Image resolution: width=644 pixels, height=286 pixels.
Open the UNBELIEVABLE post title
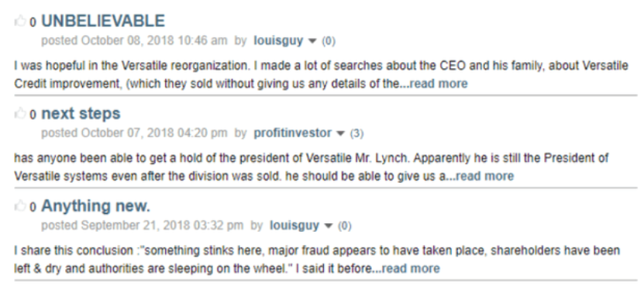pyautogui.click(x=103, y=21)
